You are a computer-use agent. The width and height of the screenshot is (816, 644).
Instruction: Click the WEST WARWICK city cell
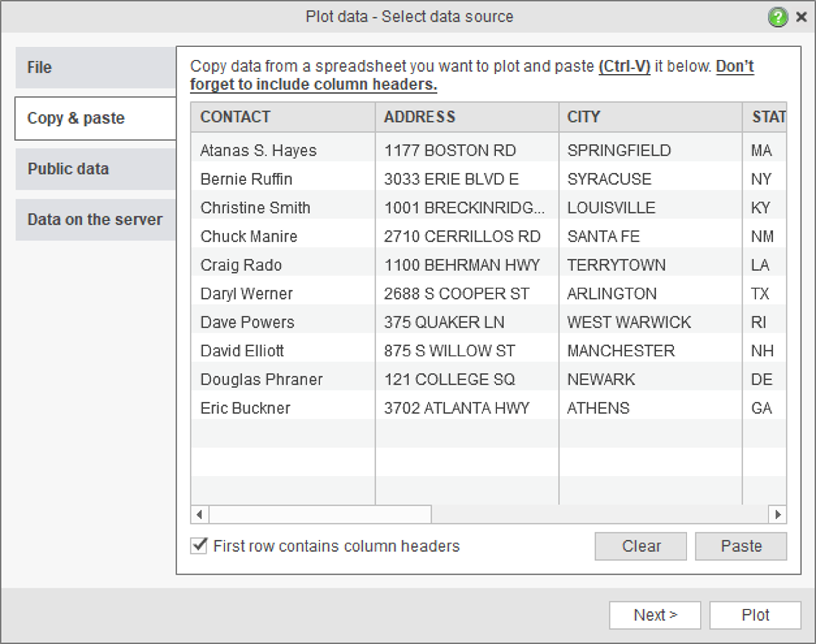pyautogui.click(x=650, y=322)
